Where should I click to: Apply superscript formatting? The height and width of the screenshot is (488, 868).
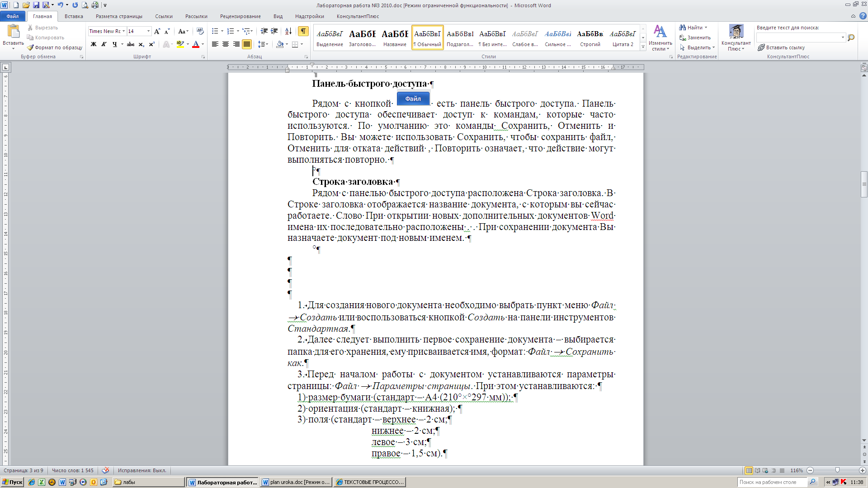tap(152, 44)
